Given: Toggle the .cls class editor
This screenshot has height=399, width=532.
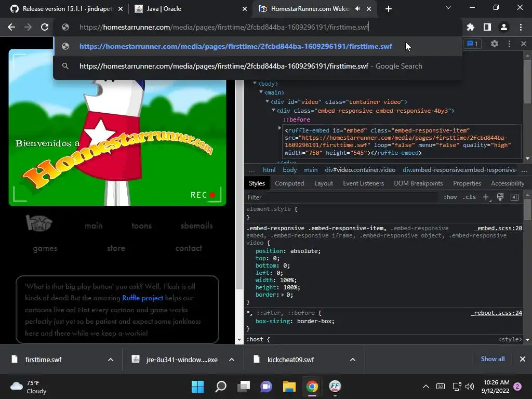Looking at the screenshot, I should coord(469,197).
